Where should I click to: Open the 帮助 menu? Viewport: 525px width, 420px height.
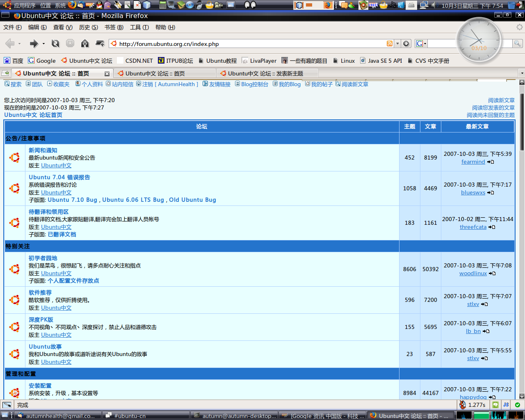[165, 27]
